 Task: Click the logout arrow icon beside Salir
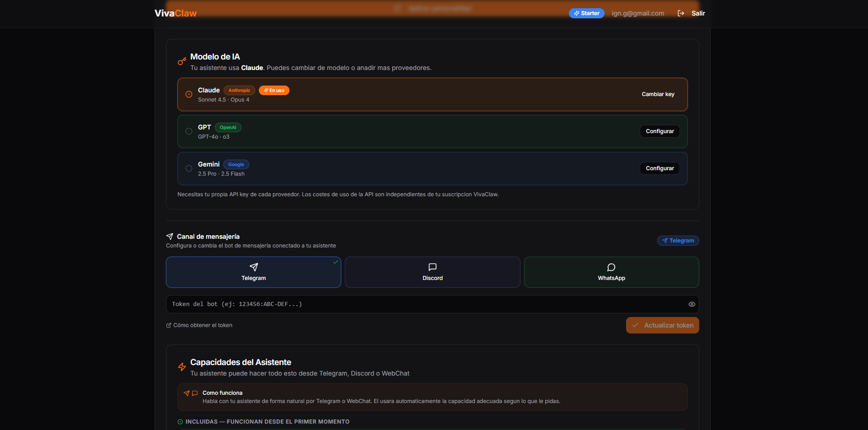click(x=681, y=13)
